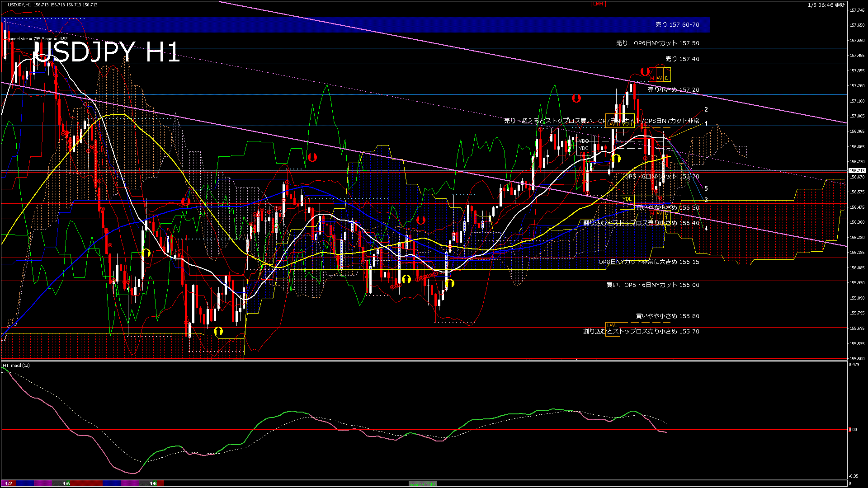The width and height of the screenshot is (868, 488).
Task: Click the current price tag 156.713 on axis
Action: point(857,171)
